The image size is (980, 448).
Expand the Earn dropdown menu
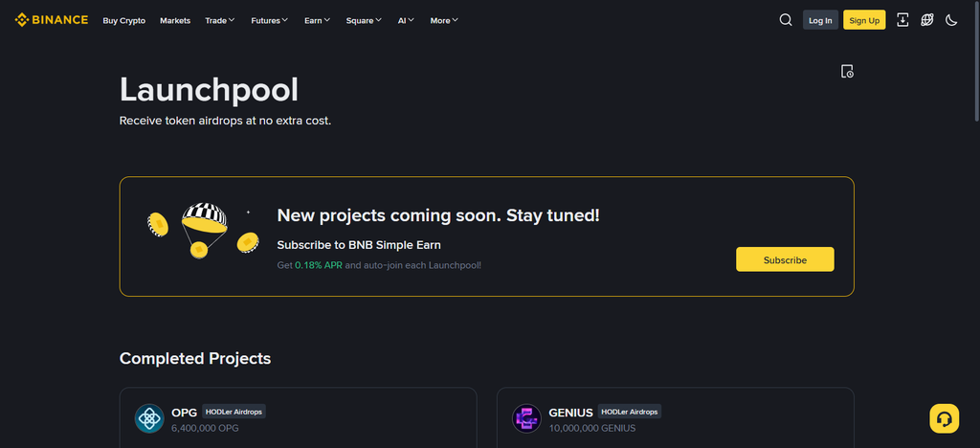(x=318, y=21)
